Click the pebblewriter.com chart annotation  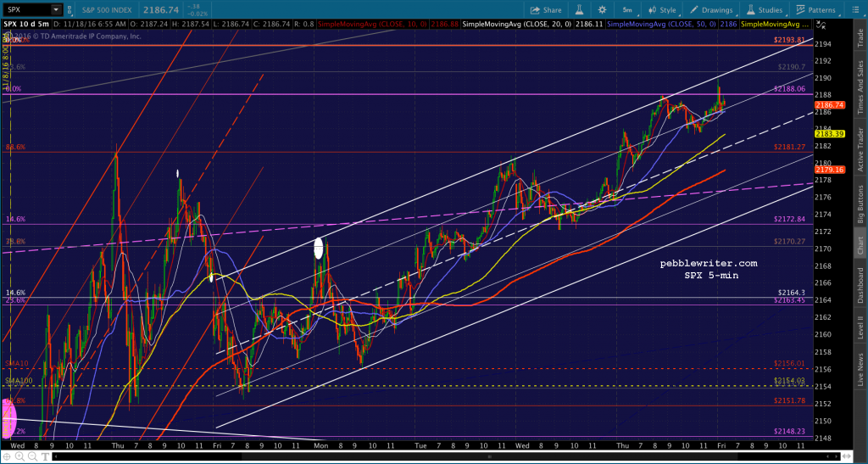pyautogui.click(x=709, y=264)
